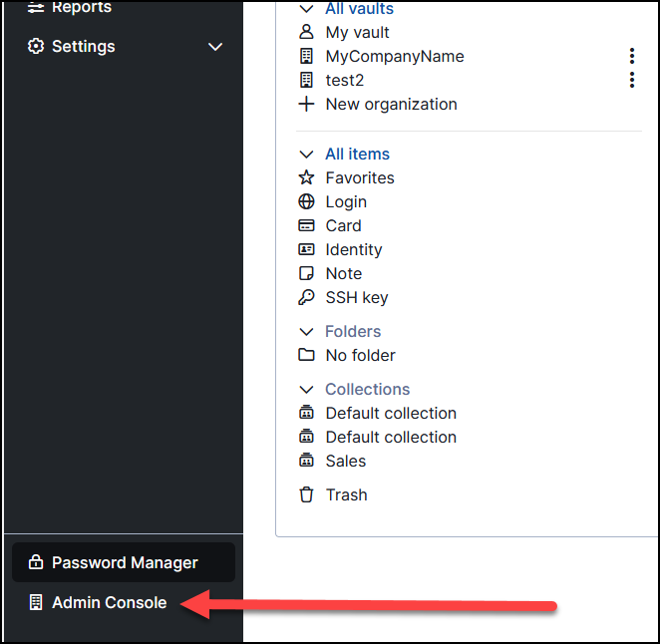The width and height of the screenshot is (660, 644).
Task: Collapse the All vaults section
Action: [307, 9]
